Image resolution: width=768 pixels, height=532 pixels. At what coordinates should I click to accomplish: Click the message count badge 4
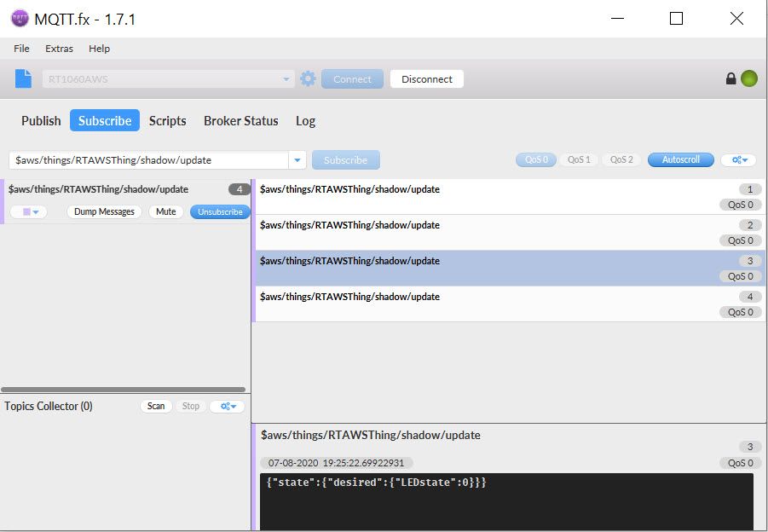pos(240,189)
